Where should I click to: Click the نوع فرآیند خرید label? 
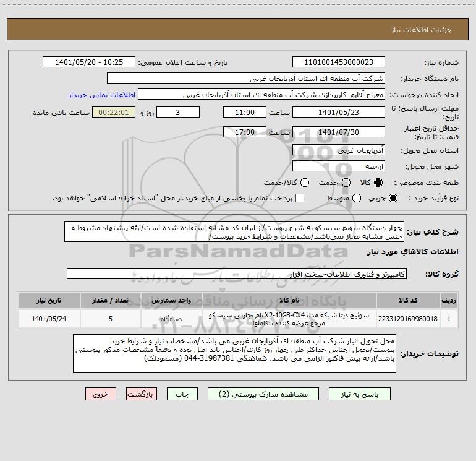point(433,198)
